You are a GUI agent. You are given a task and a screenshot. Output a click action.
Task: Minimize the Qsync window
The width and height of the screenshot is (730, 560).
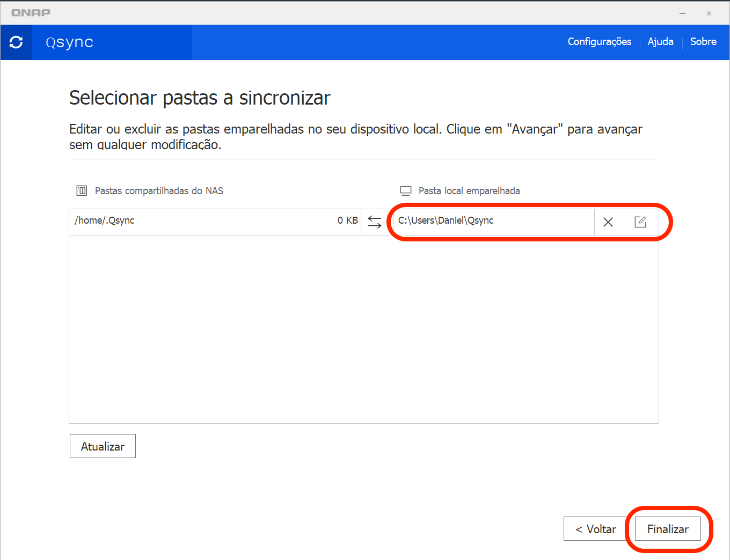coord(683,13)
